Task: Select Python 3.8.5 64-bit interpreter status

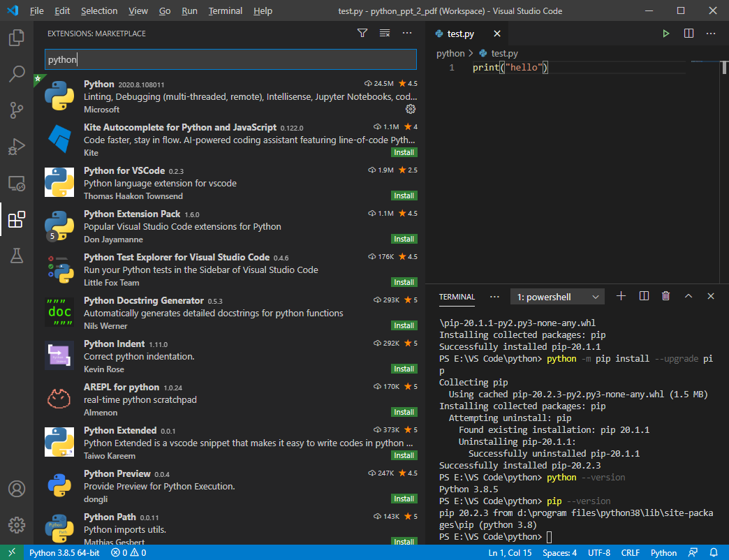Action: (x=64, y=552)
